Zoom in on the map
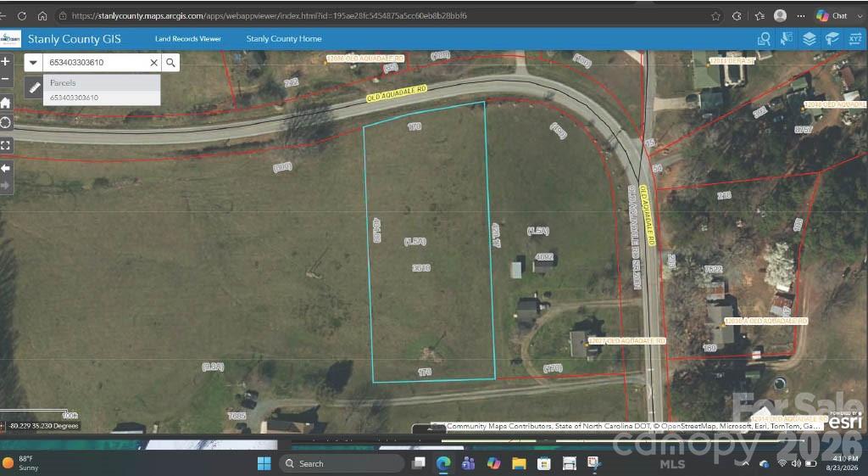 tap(6, 61)
